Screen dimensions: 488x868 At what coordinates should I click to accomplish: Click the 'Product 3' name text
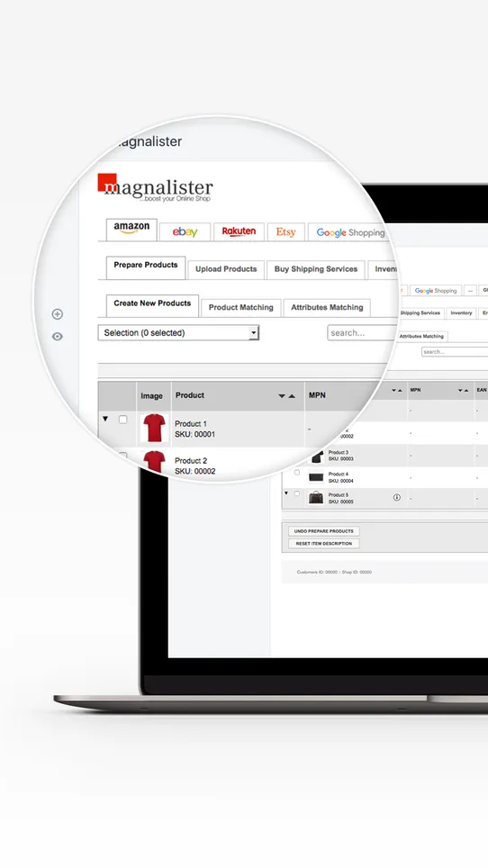pyautogui.click(x=339, y=452)
